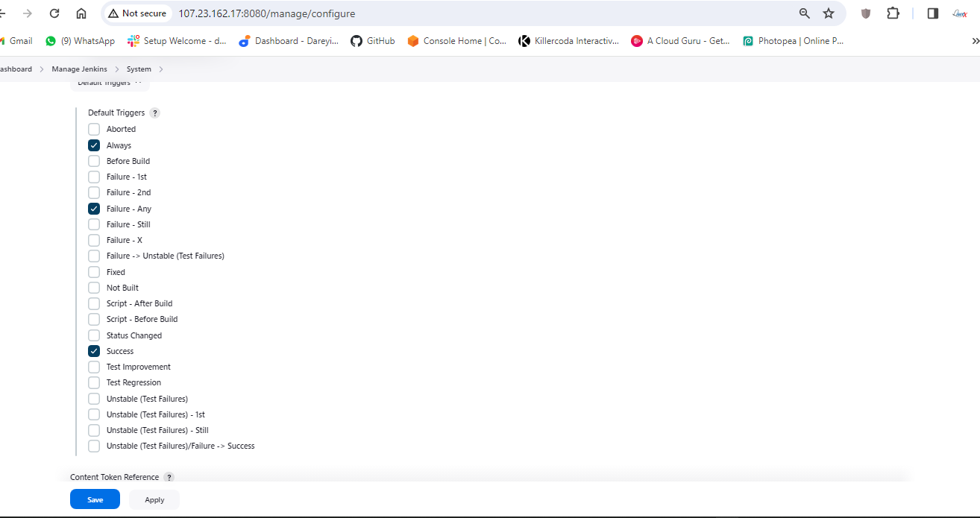Image resolution: width=980 pixels, height=518 pixels.
Task: Click the Save button
Action: [x=95, y=499]
